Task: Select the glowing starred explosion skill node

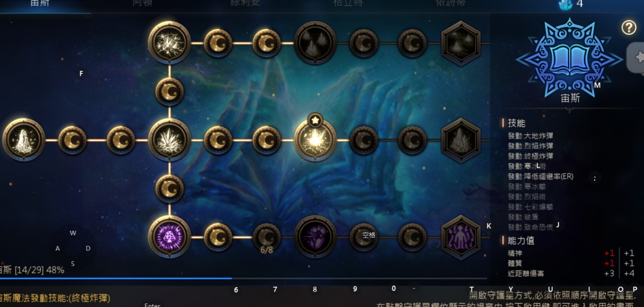Action: coord(315,140)
